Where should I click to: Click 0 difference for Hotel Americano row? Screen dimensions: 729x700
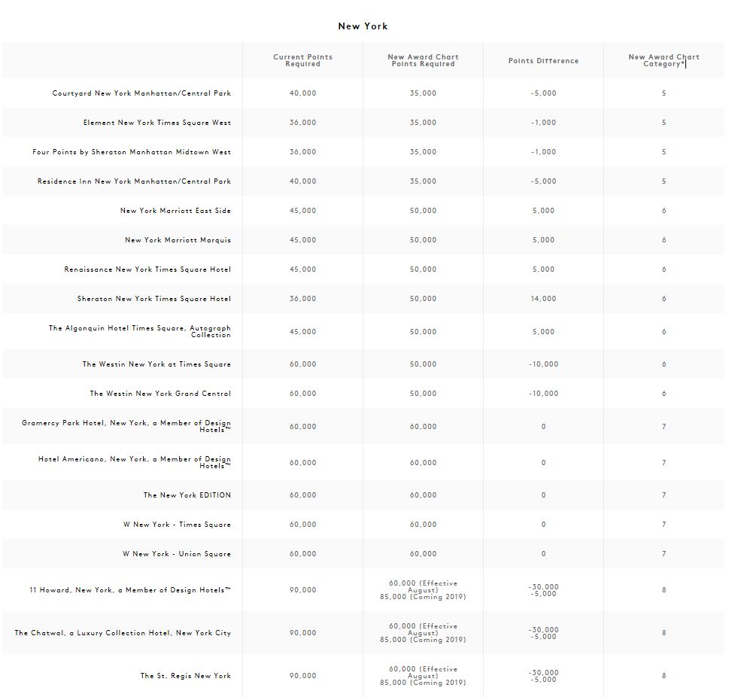click(543, 463)
